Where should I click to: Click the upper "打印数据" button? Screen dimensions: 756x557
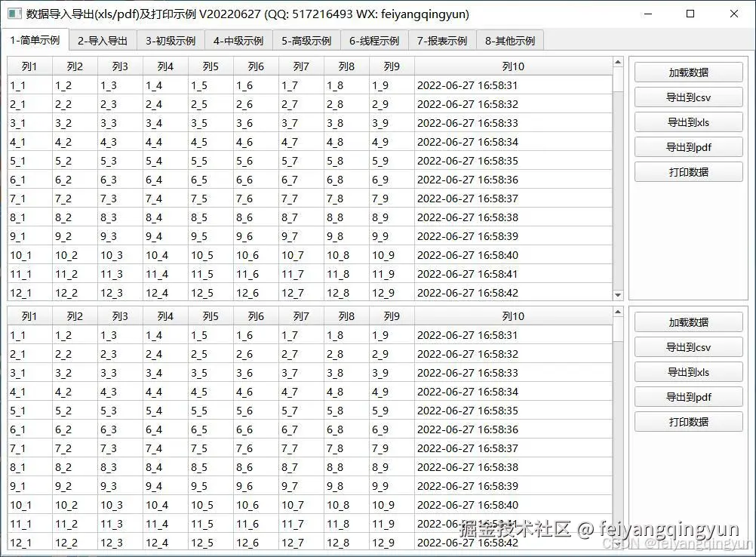tap(687, 171)
